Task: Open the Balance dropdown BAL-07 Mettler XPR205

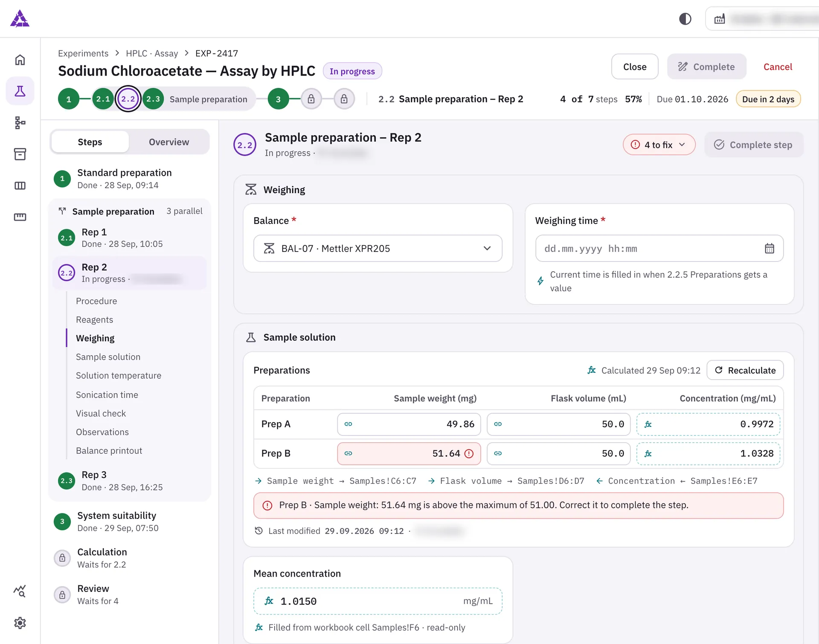Action: [x=378, y=248]
